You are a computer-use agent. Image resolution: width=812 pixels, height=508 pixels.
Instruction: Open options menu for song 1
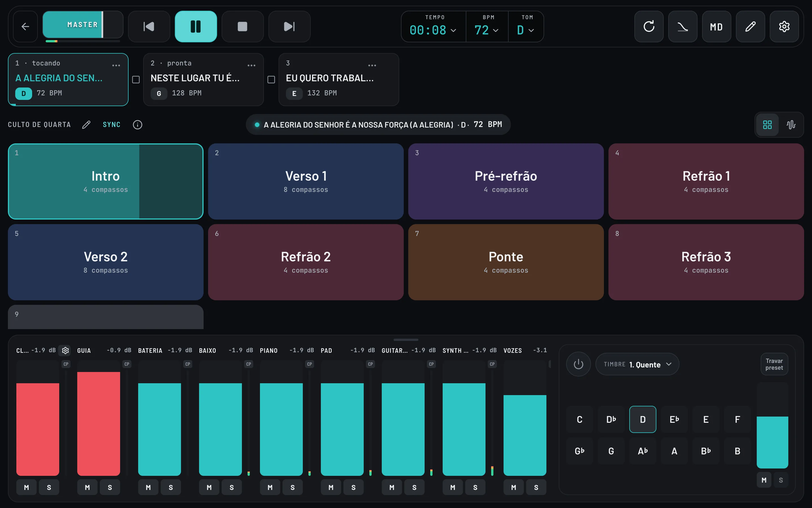point(116,65)
